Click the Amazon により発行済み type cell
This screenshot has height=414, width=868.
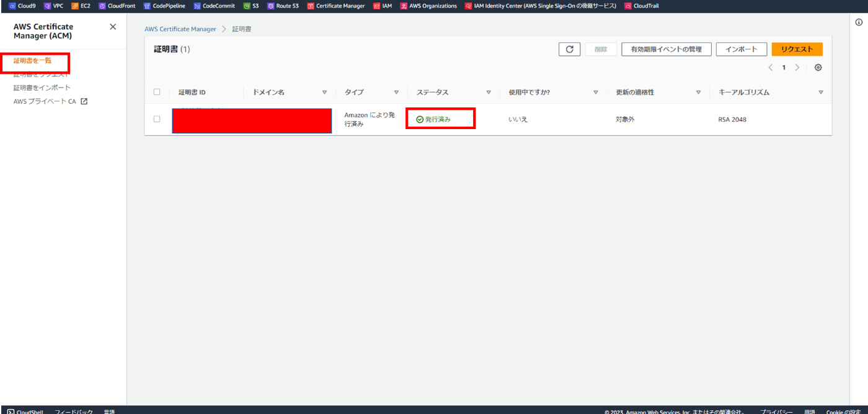pos(370,119)
